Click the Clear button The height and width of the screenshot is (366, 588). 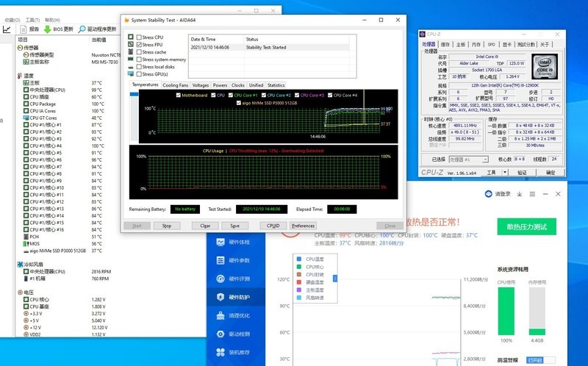point(205,226)
